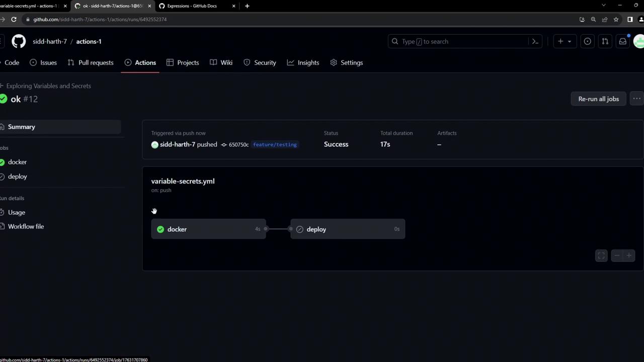Open the browser zoom magnifier icon

point(593,19)
